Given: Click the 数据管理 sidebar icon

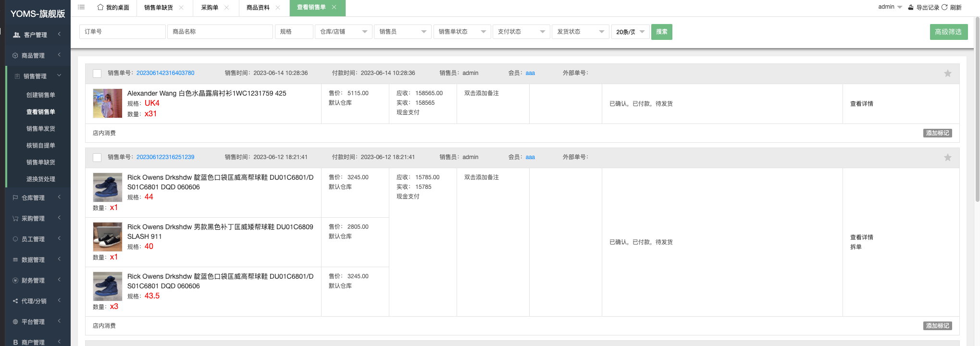Looking at the screenshot, I should click(x=15, y=260).
